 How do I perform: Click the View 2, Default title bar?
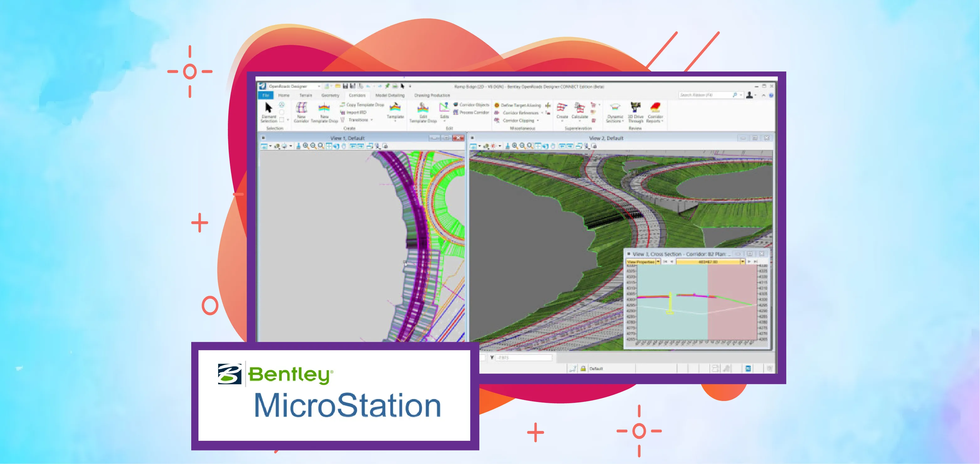click(606, 138)
